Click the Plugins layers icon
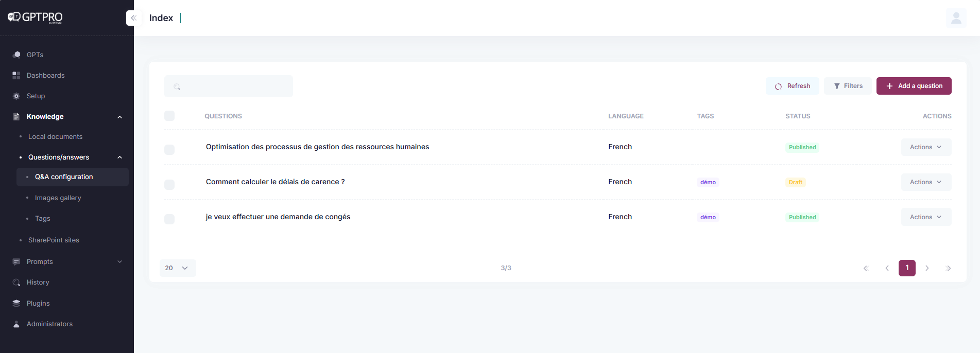This screenshot has height=353, width=980. tap(16, 304)
